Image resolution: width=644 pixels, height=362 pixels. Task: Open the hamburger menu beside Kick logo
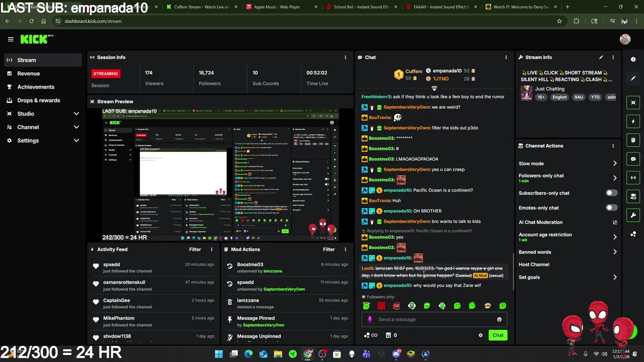tap(11, 39)
